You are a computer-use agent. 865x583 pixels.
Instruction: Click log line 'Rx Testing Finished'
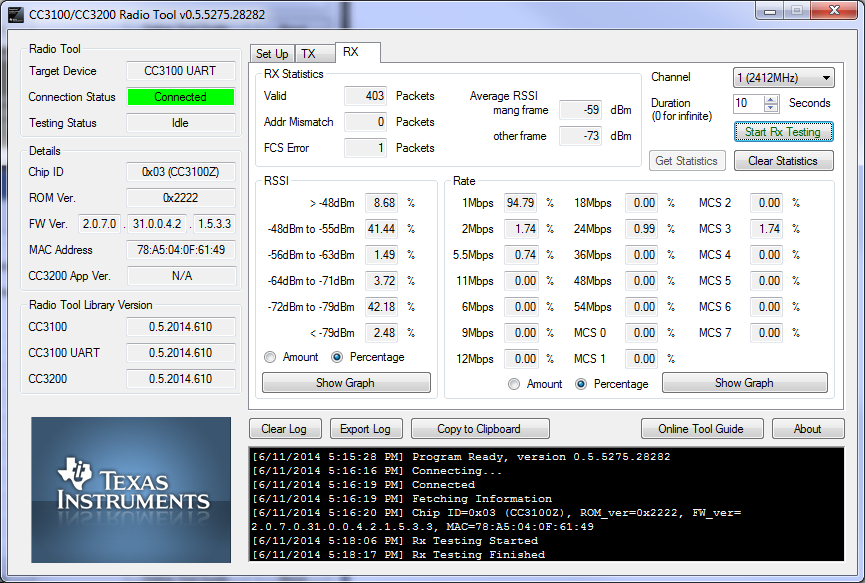point(398,555)
